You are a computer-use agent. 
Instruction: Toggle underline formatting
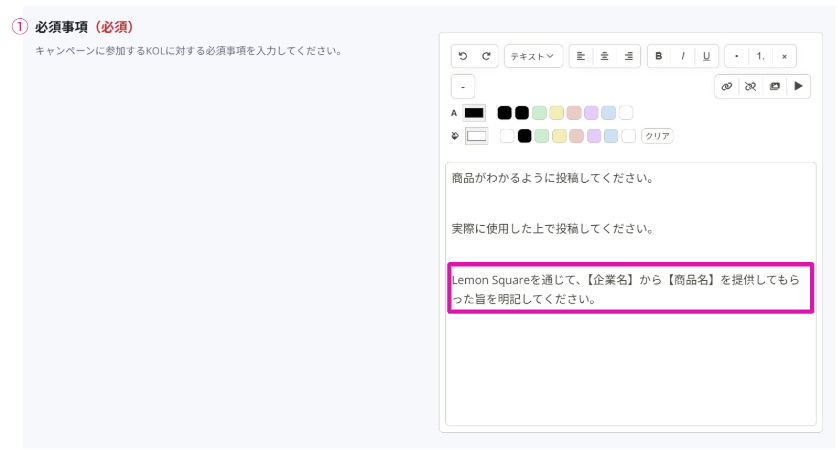706,56
